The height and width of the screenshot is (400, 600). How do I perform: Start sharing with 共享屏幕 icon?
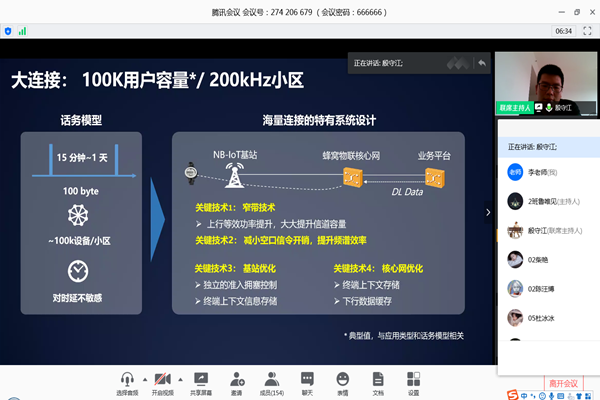(x=201, y=379)
